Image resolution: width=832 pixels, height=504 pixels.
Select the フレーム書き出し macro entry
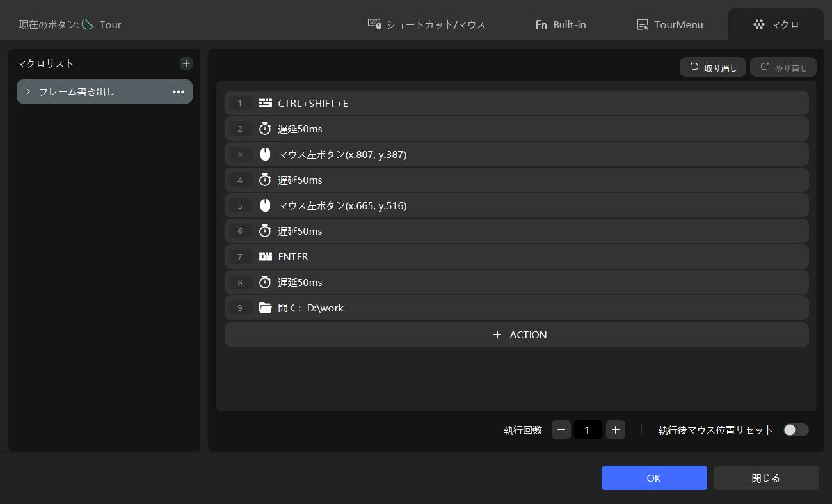[104, 91]
